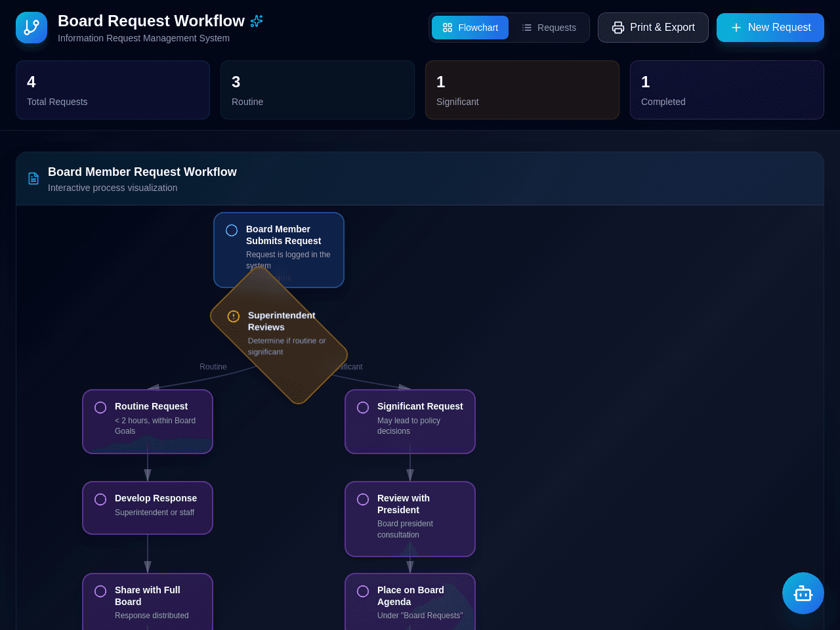Select the Significant stat card
The image size is (840, 630).
click(x=522, y=90)
